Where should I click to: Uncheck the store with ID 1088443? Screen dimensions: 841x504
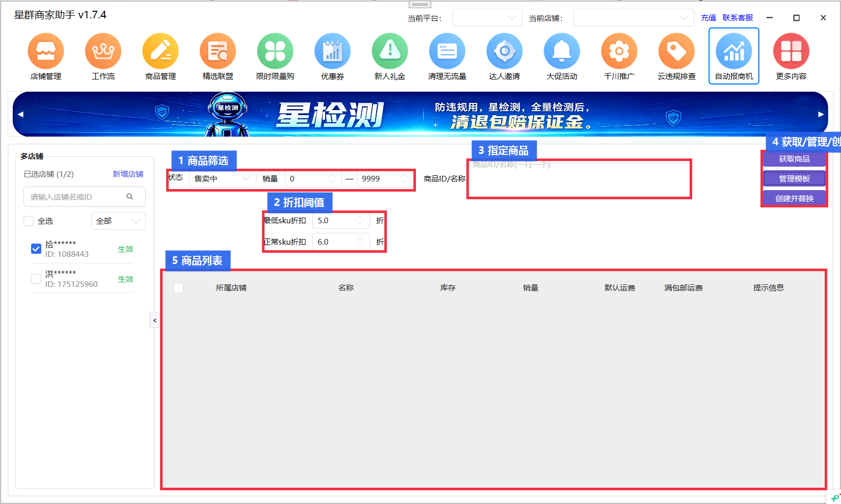coord(36,249)
